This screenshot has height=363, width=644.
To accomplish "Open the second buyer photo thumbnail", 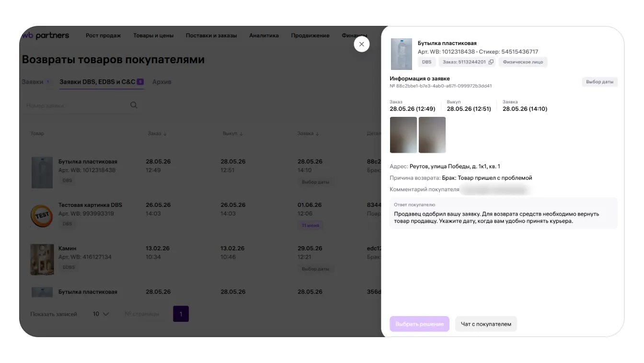I will [x=432, y=135].
